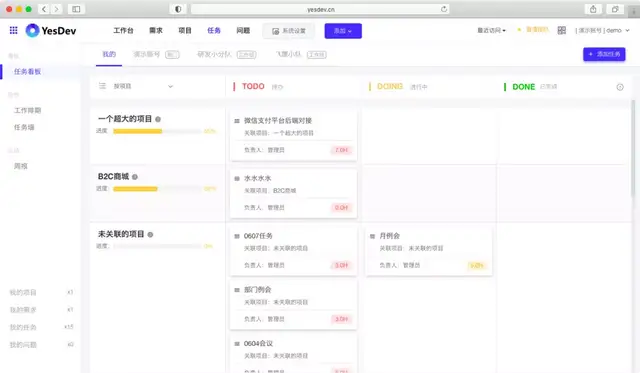640x373 pixels.
Task: Open Safari's share button
Action: coord(593,9)
